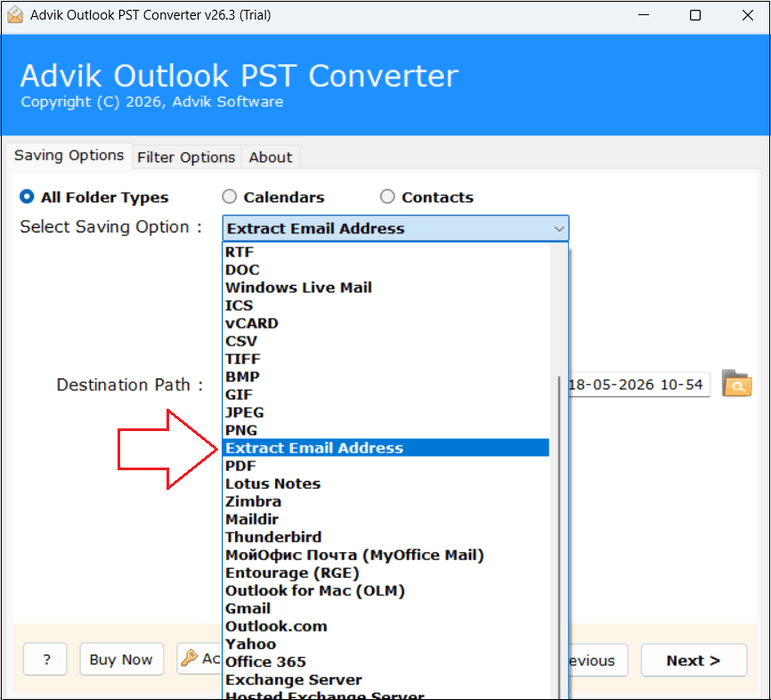
Task: Choose Exchange Server from the list
Action: 386,680
